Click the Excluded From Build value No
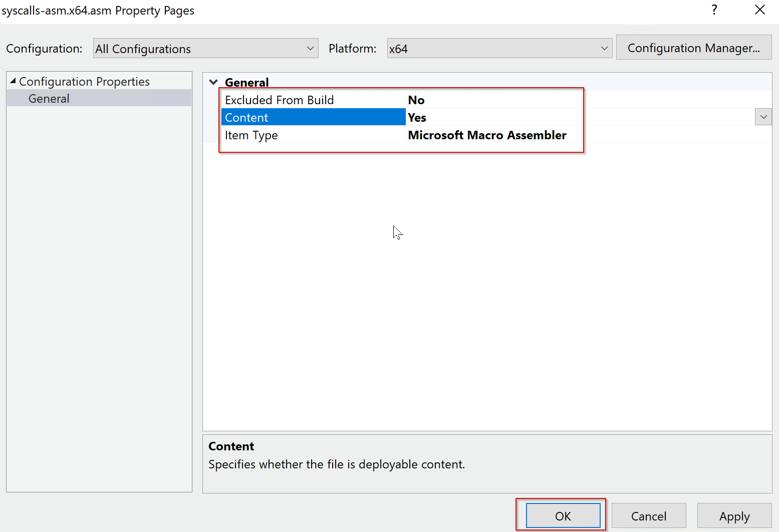This screenshot has width=779, height=532. tap(416, 100)
